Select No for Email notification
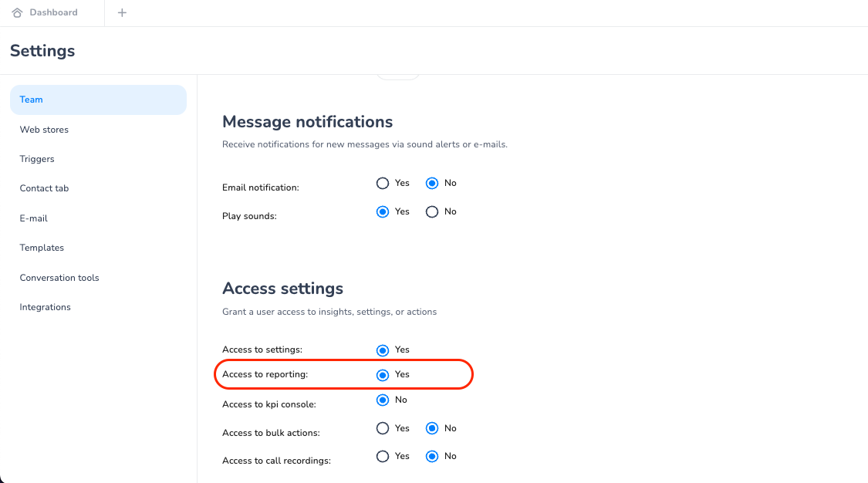 [x=432, y=184]
